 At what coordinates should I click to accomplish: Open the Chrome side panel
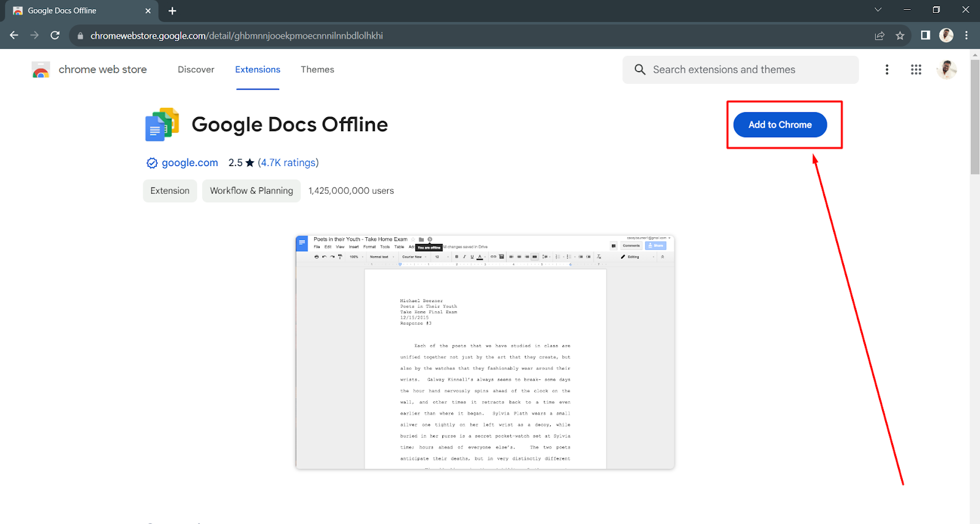pyautogui.click(x=925, y=36)
